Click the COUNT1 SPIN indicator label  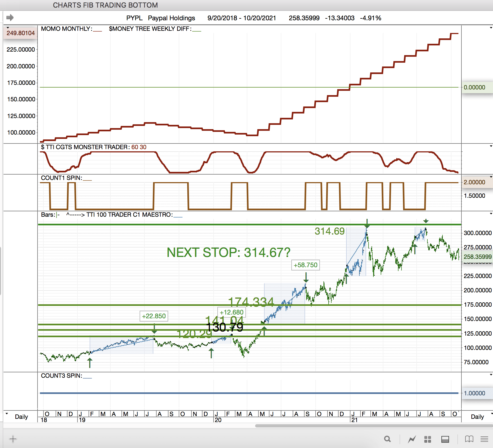(62, 178)
